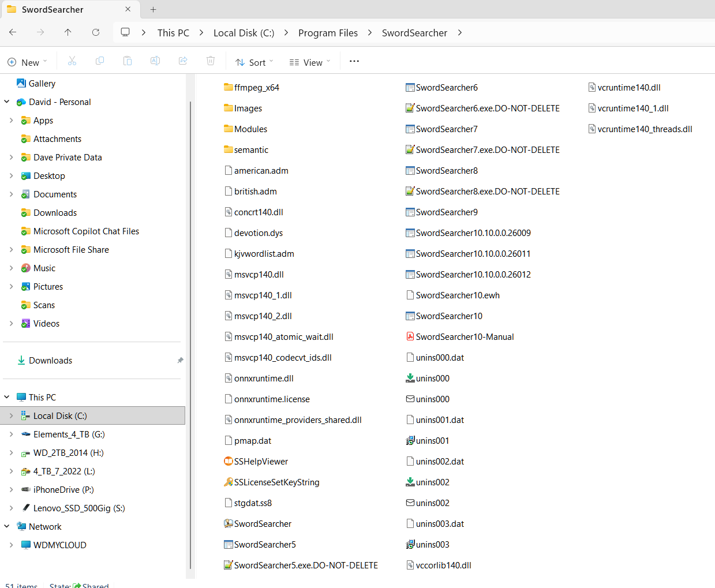Screen dimensions: 715x588
Task: Select SwordSearcher10-Manual PDF icon
Action: coord(410,336)
